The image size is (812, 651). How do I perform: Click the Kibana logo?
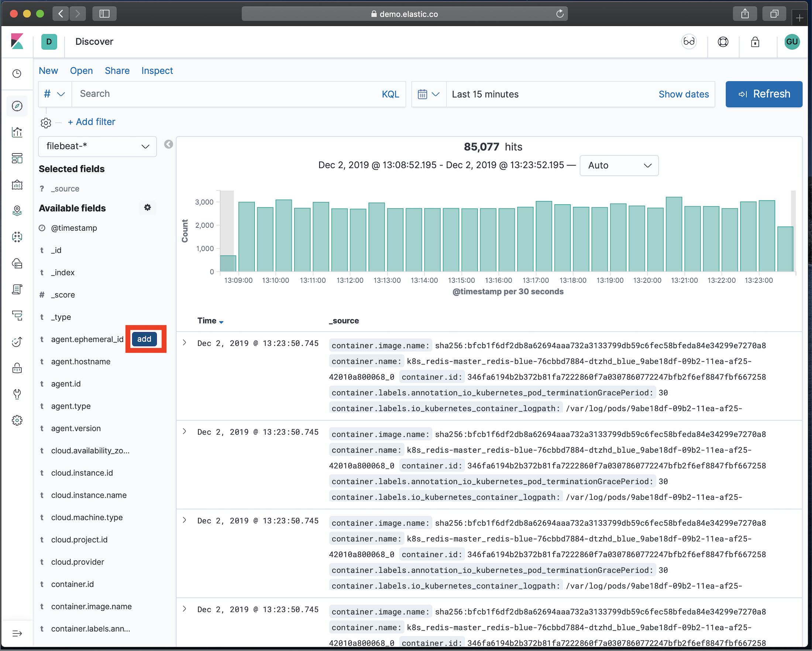17,41
